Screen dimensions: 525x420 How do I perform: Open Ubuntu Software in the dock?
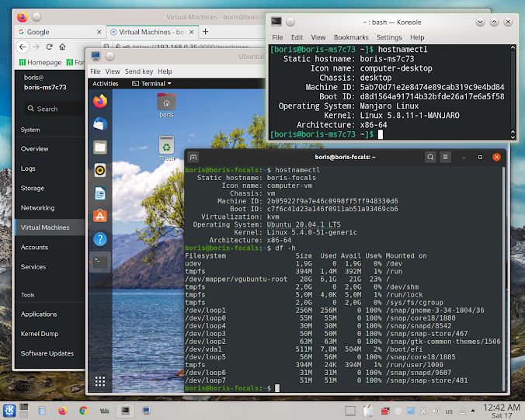[100, 216]
